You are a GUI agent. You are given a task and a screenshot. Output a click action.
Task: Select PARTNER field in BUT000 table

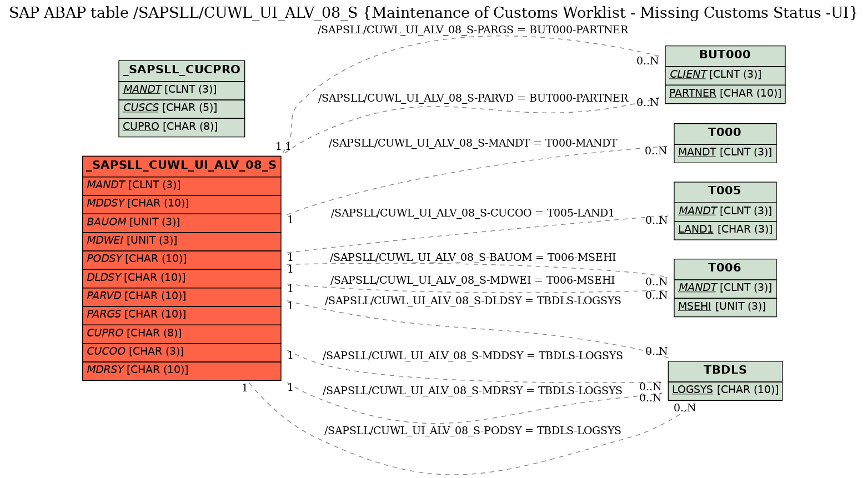pyautogui.click(x=725, y=94)
